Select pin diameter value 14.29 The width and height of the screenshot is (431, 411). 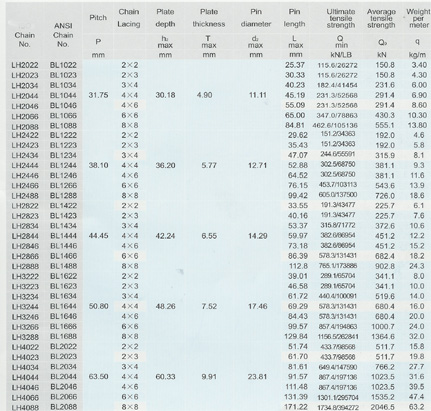point(258,236)
